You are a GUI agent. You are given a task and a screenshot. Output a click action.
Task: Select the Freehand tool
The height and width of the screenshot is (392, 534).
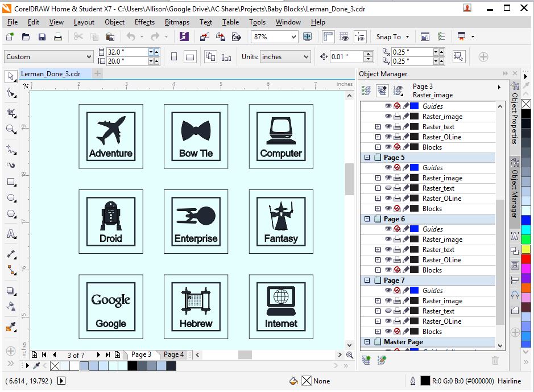click(11, 149)
